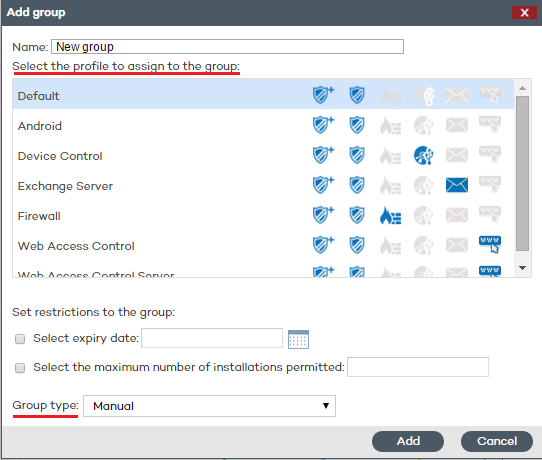
Task: Tick the maximum number of installations checkbox
Action: 20,368
